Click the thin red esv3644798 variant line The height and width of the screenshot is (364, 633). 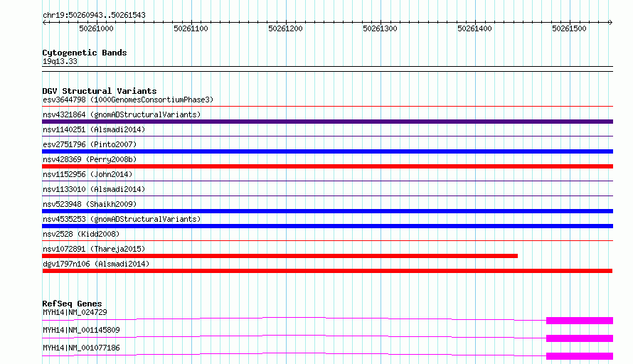(x=327, y=107)
